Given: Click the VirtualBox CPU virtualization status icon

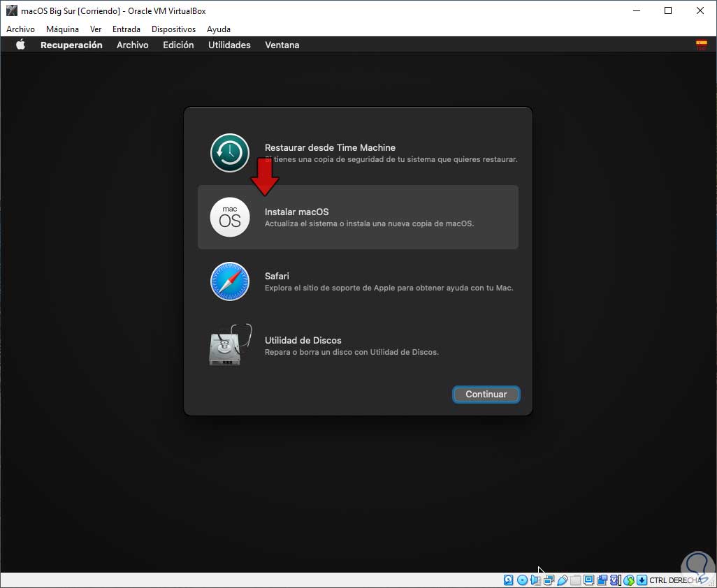Looking at the screenshot, I should [614, 580].
